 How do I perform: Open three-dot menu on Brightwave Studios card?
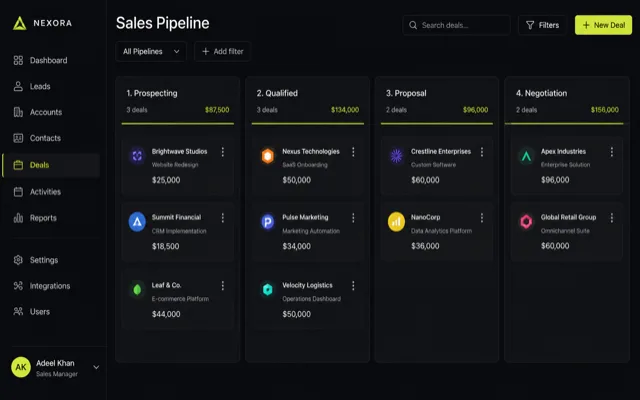pyautogui.click(x=222, y=152)
